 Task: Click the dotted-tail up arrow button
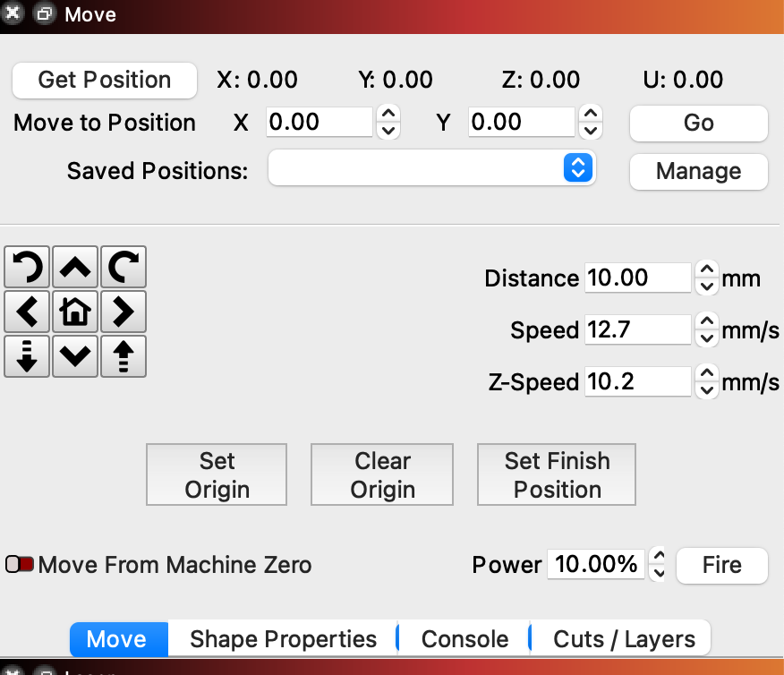click(123, 356)
